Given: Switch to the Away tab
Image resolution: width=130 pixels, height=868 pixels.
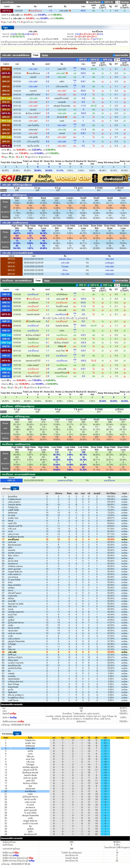Looking at the screenshot, I should (47, 280).
